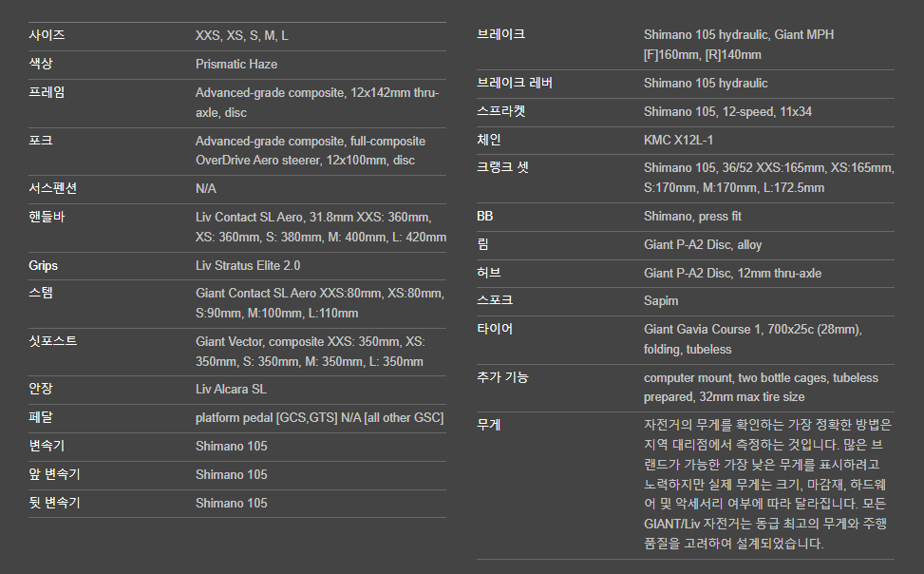Select the 'KMC X12L-1' chain value
This screenshot has width=924, height=574.
[678, 141]
